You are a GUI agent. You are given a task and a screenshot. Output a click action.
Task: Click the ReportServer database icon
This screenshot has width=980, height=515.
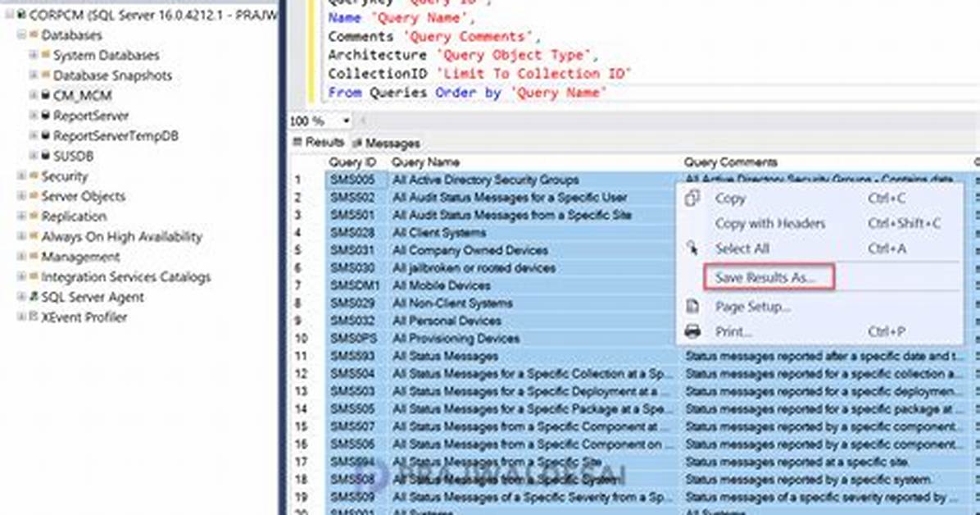pos(46,115)
